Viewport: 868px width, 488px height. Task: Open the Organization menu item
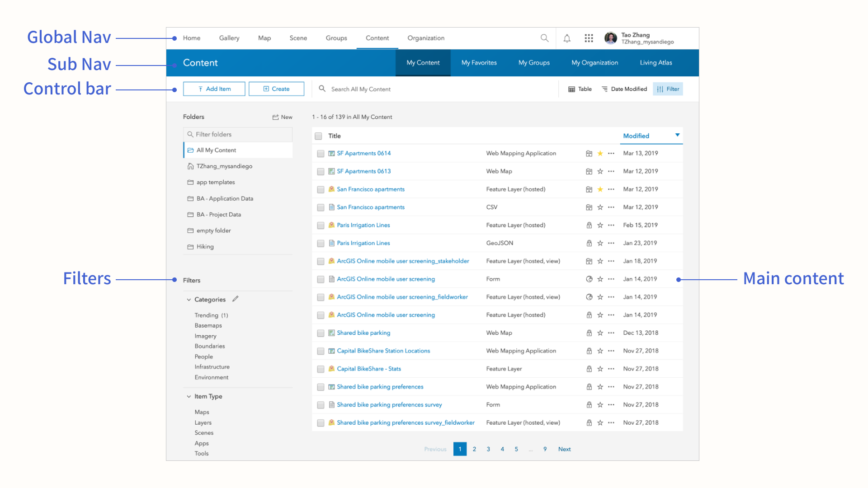point(425,38)
